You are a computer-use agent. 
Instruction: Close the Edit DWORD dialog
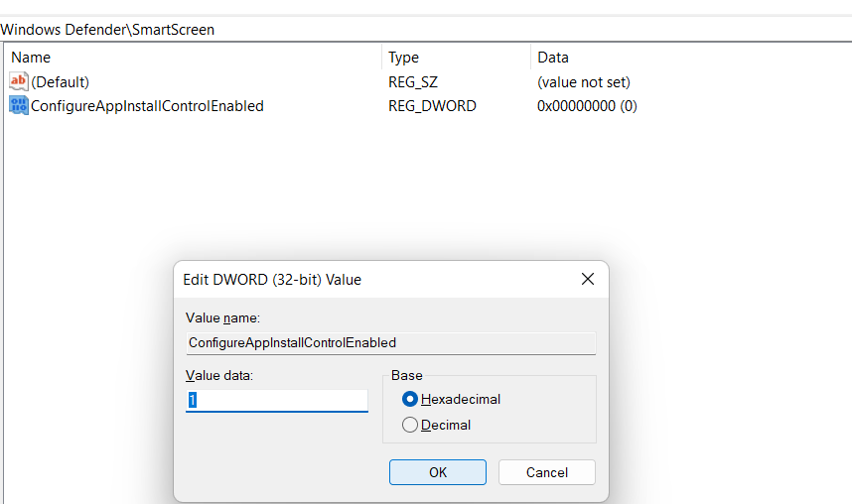[x=587, y=279]
